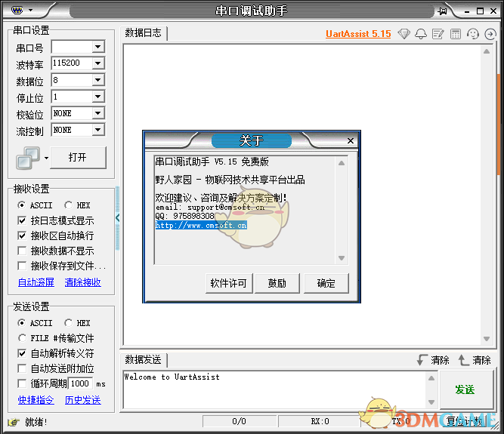
Task: Click the 复位计数 reset counter button
Action: [x=464, y=421]
